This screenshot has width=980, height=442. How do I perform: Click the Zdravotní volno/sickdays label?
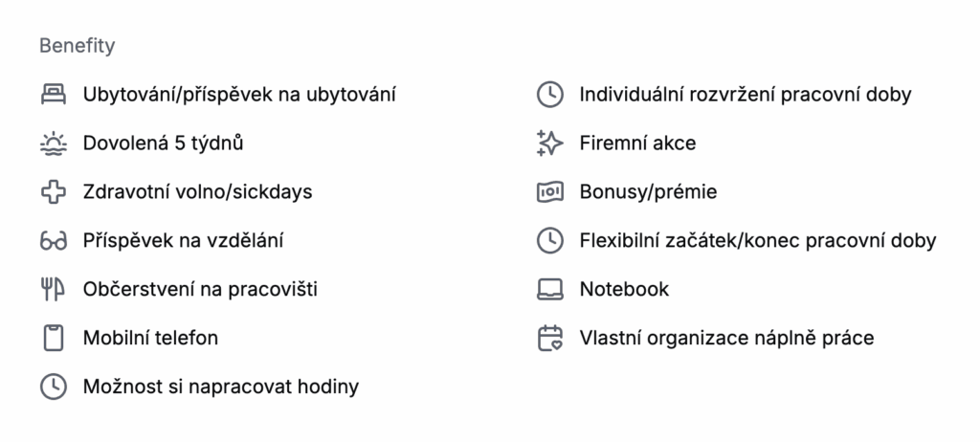tap(197, 192)
